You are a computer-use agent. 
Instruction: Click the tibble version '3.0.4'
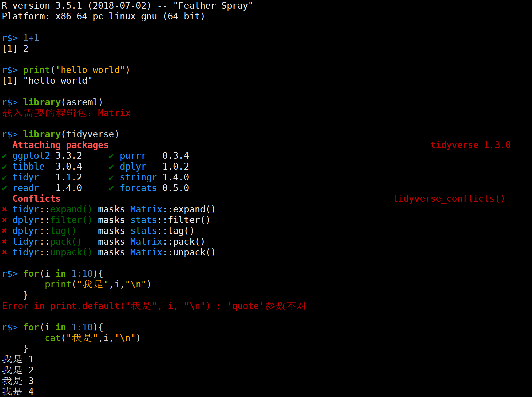[69, 167]
